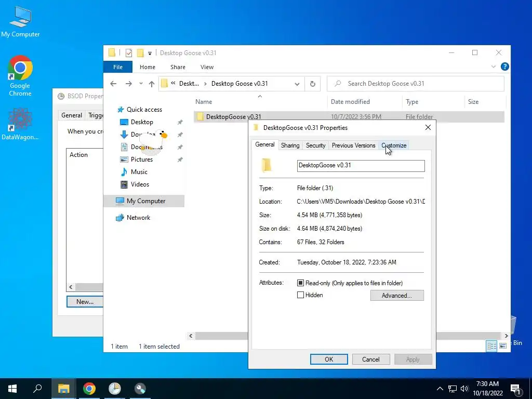Click the folder name field in Properties

361,166
